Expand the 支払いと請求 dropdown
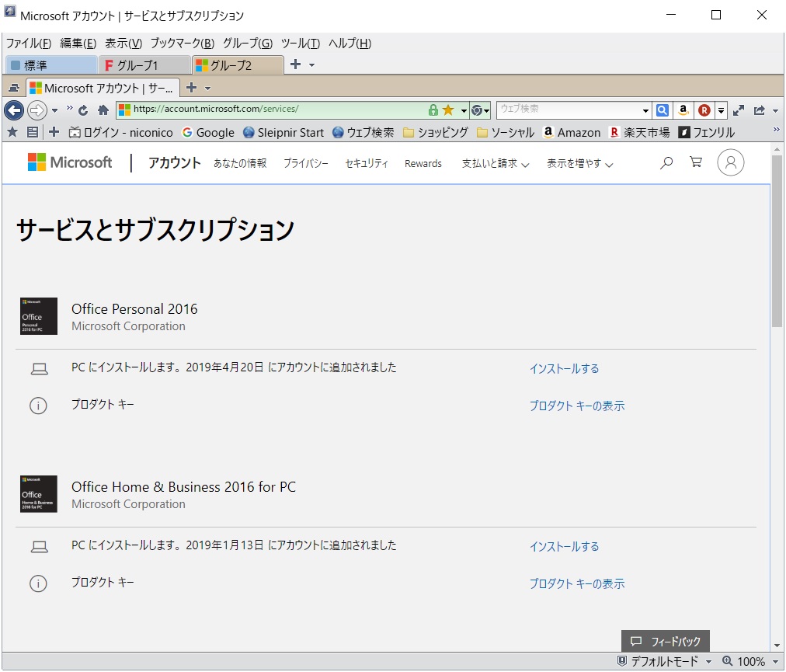The image size is (786, 672). click(x=496, y=163)
